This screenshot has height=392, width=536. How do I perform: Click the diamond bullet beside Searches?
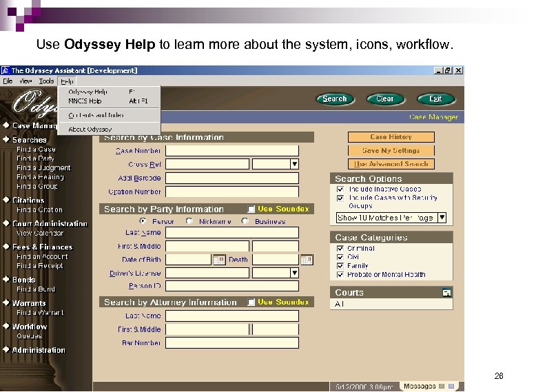click(x=6, y=139)
